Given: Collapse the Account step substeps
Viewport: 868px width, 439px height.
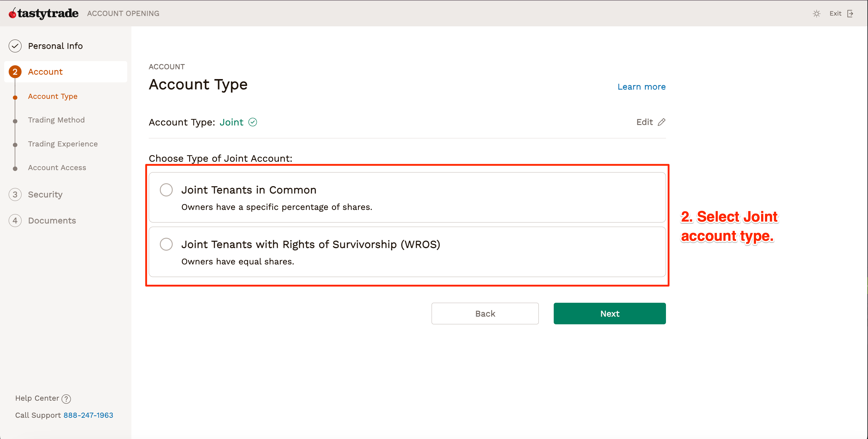Looking at the screenshot, I should (x=45, y=72).
